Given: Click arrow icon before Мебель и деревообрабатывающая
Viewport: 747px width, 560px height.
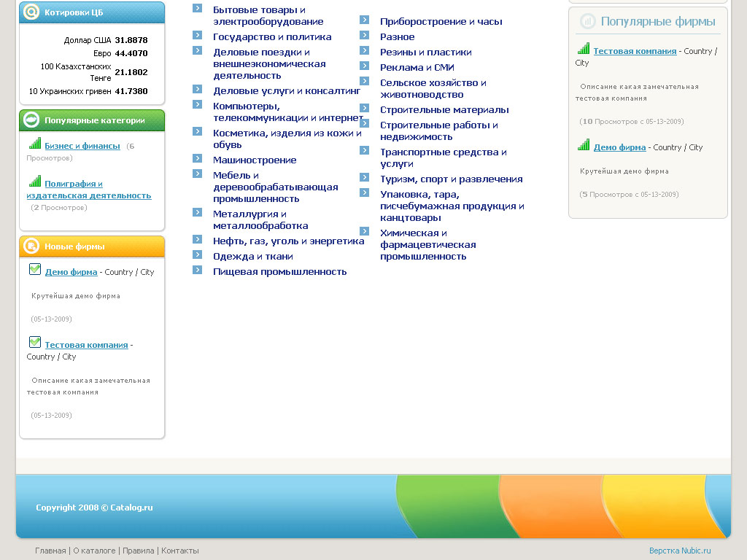Looking at the screenshot, I should click(x=197, y=174).
